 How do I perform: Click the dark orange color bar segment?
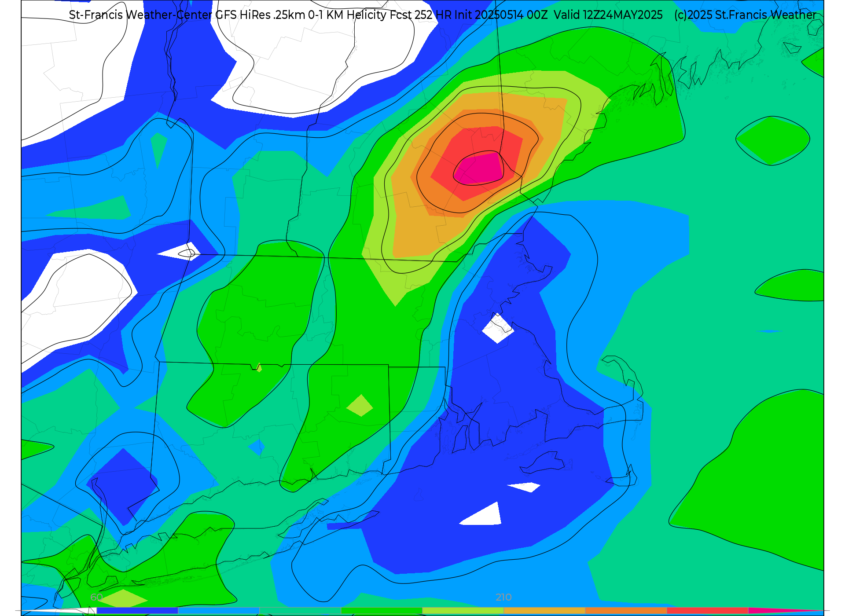tap(626, 611)
